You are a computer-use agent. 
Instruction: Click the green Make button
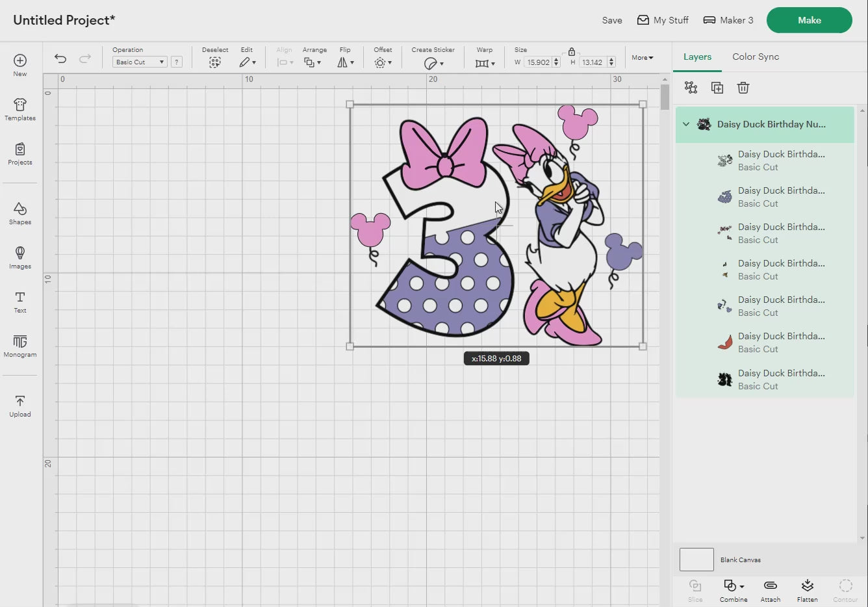coord(810,20)
